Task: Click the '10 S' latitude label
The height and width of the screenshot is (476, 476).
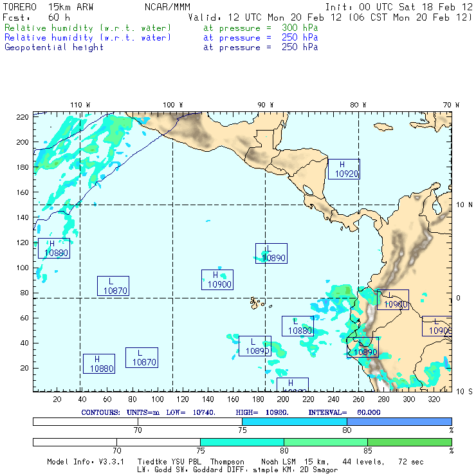Action: click(464, 392)
